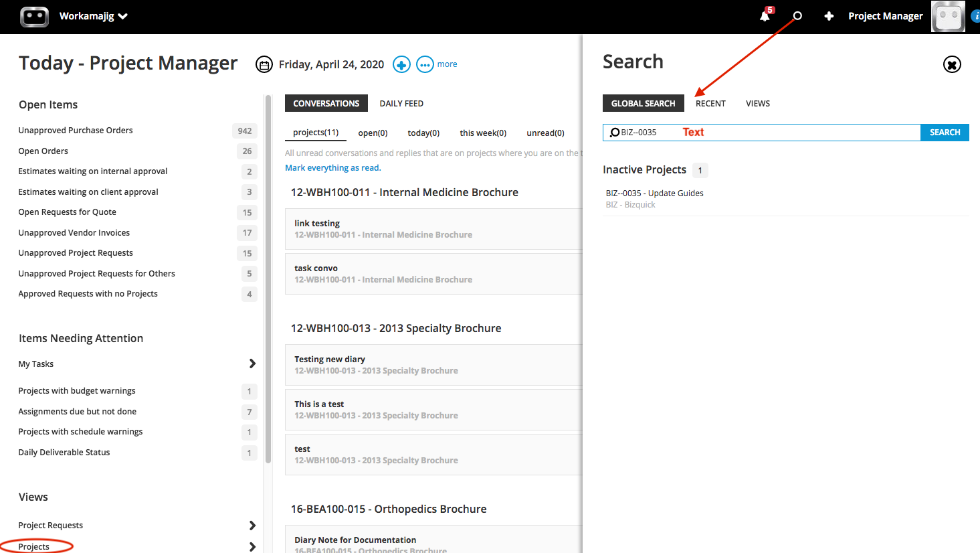Click into the search text field
Viewport: 980px width, 553px height.
[x=762, y=133]
